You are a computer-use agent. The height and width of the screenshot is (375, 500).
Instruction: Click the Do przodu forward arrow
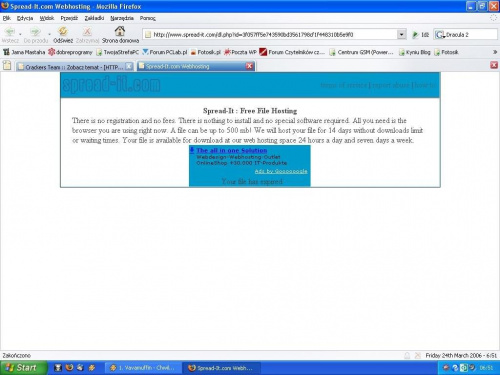35,32
